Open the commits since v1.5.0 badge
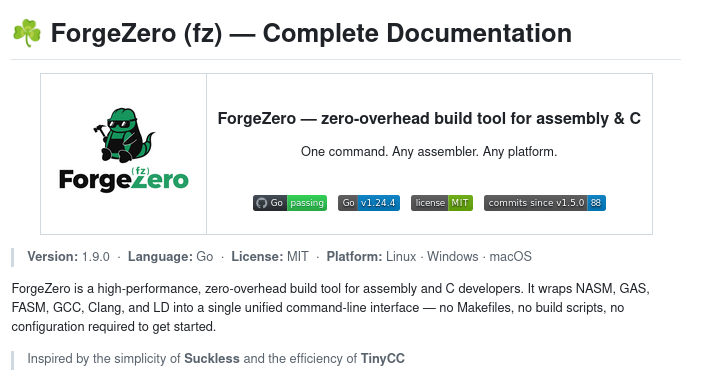Viewport: 701px width, 384px height. coord(545,203)
